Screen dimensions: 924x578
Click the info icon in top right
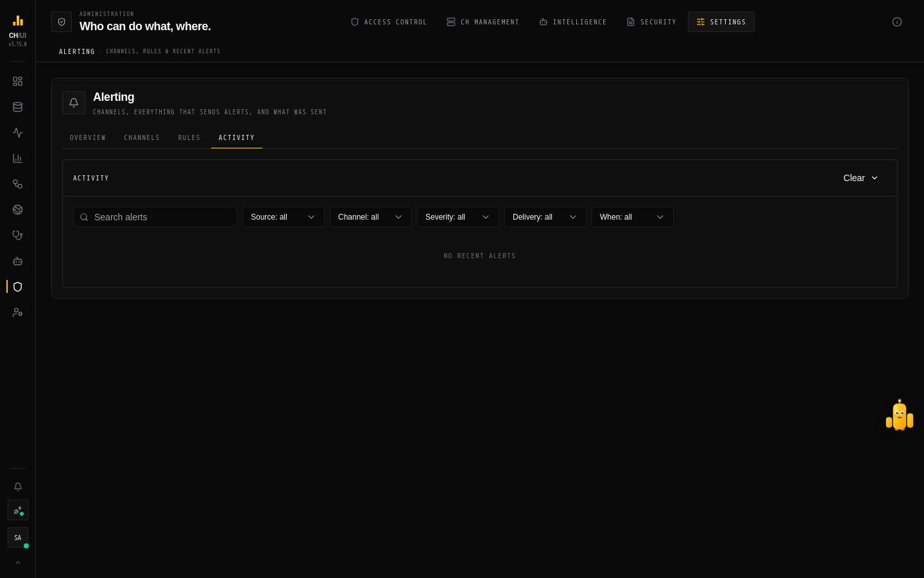[x=897, y=22]
